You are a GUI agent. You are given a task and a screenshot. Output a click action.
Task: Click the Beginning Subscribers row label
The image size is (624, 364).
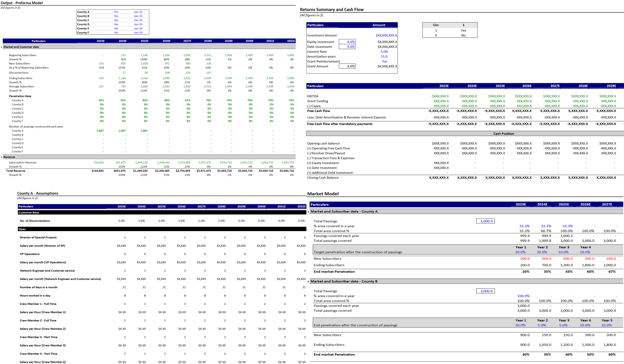coord(22,55)
